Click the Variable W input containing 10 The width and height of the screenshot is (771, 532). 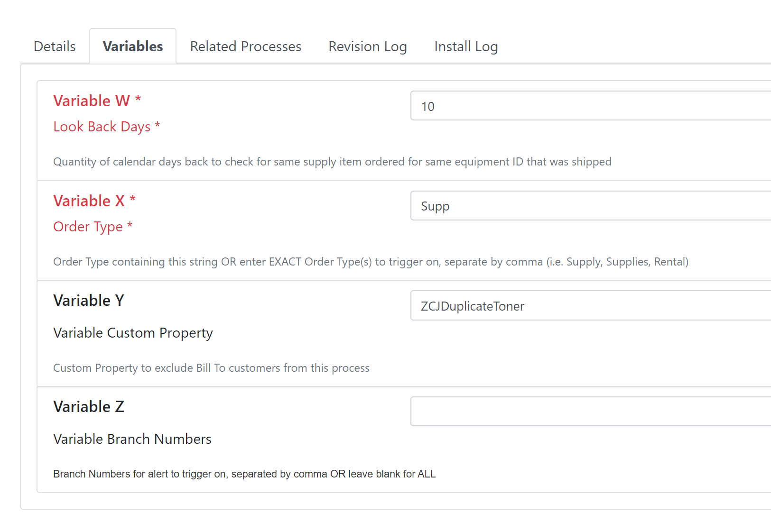pos(591,106)
